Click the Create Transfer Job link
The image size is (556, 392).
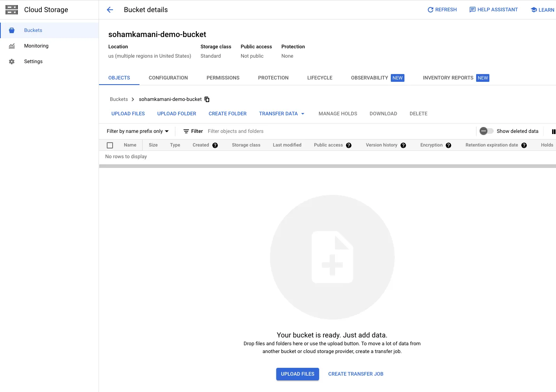pos(355,374)
